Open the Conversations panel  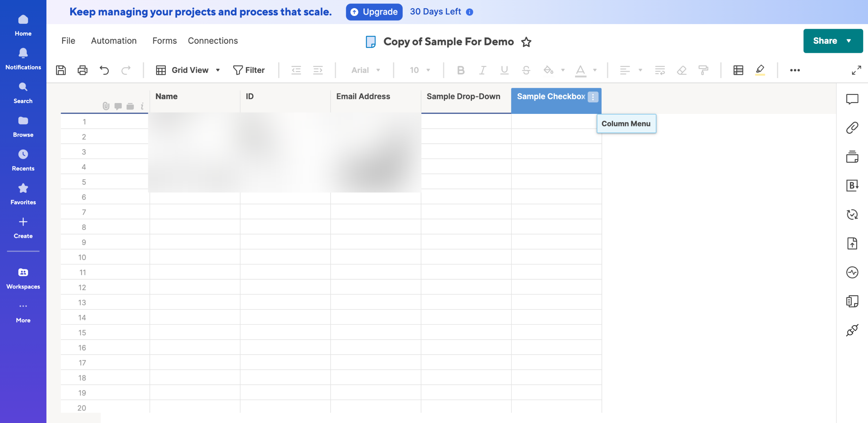pos(853,99)
